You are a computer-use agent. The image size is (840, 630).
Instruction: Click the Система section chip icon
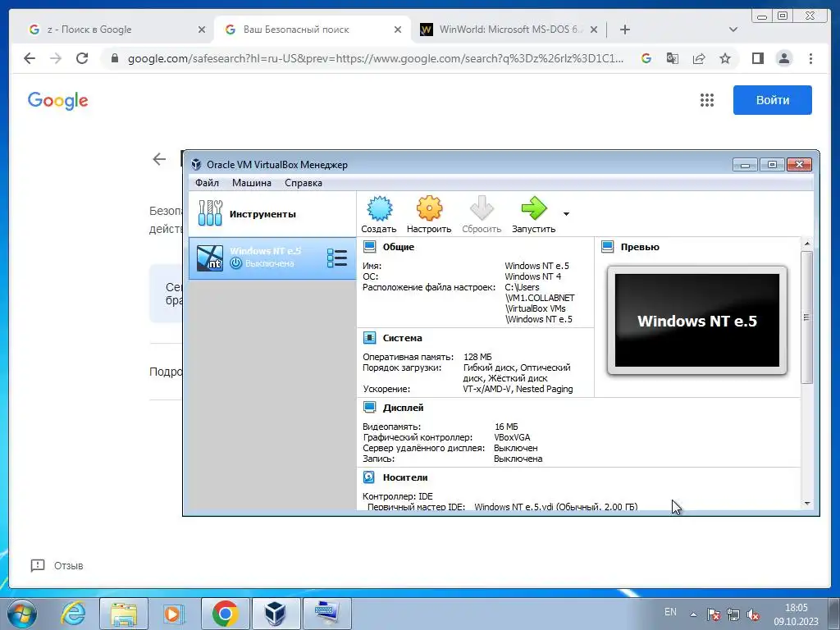(x=370, y=338)
